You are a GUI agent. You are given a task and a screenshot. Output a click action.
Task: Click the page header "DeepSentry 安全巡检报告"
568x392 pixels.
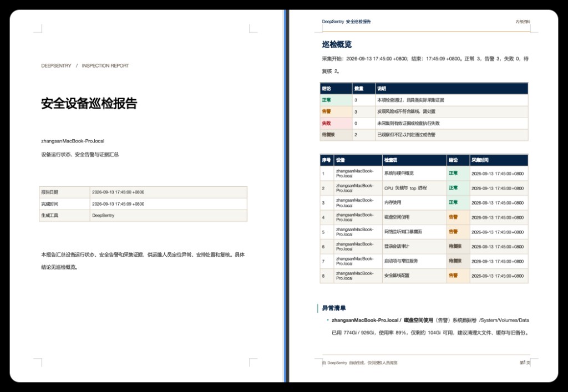[x=346, y=22]
